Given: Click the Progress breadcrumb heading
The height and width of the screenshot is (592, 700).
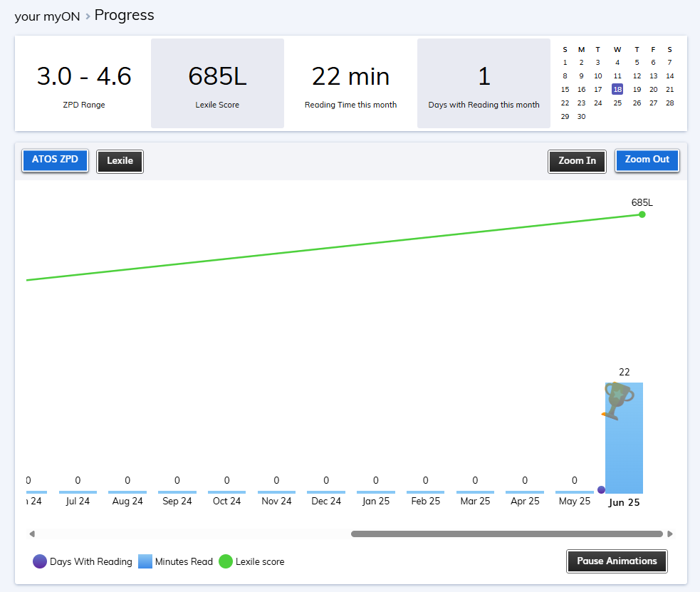Looking at the screenshot, I should [x=124, y=15].
